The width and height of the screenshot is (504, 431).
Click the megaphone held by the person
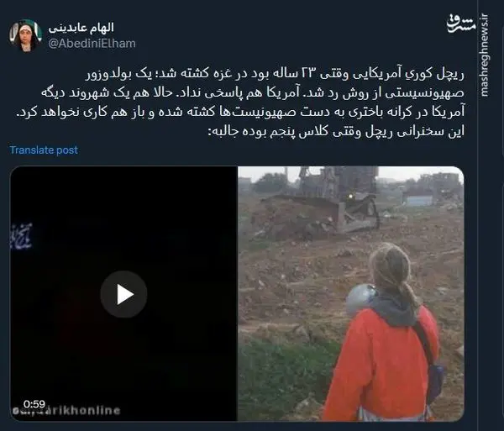[360, 300]
